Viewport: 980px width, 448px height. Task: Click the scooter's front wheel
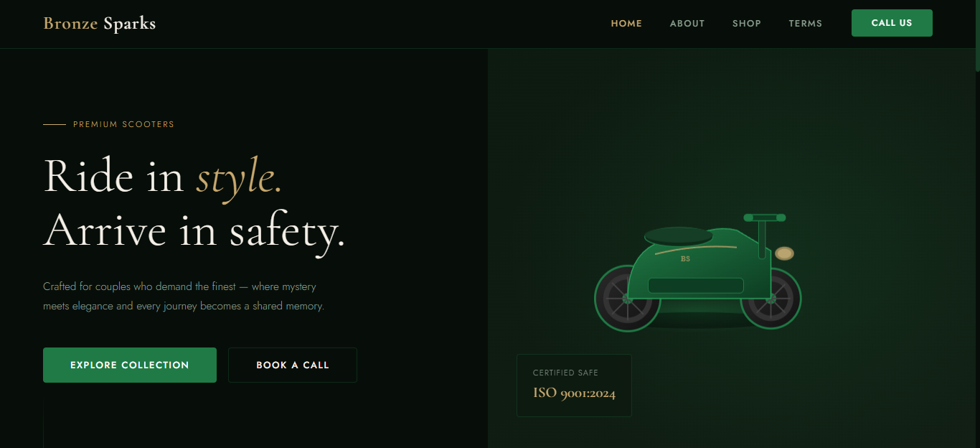tap(771, 298)
